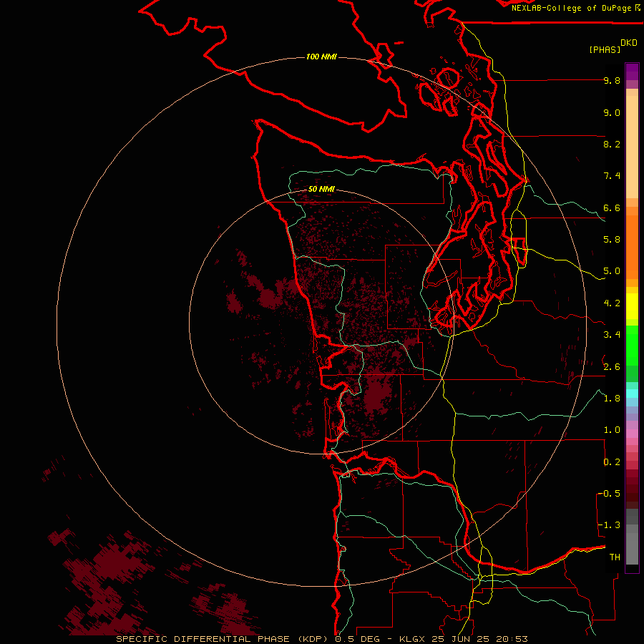
Task: Click the NEXLAB-College of DuPage label
Action: (x=571, y=8)
